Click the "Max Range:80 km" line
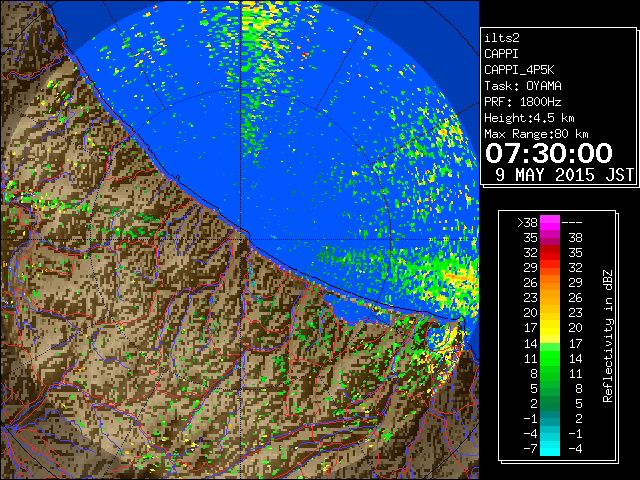Image resolution: width=640 pixels, height=480 pixels. pyautogui.click(x=536, y=134)
